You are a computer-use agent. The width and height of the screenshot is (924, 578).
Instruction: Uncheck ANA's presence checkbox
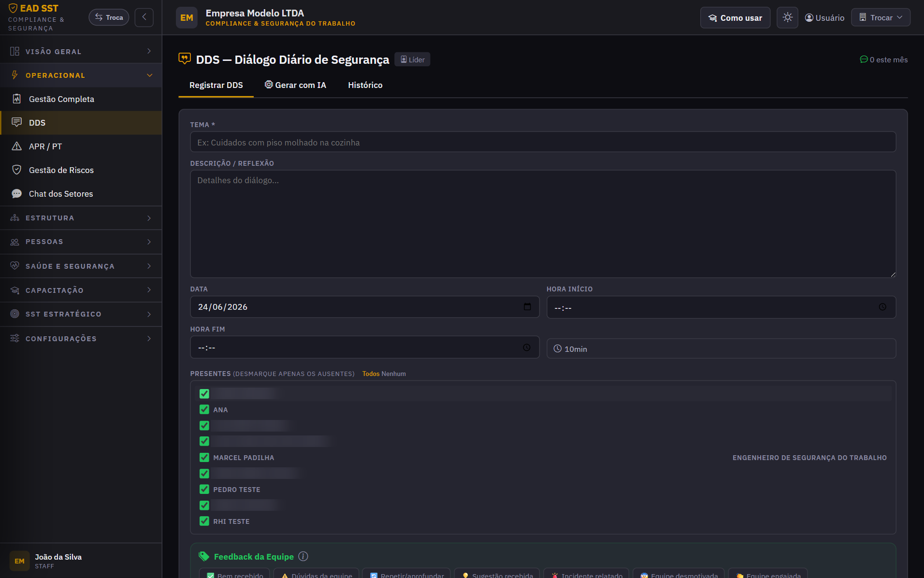click(204, 409)
